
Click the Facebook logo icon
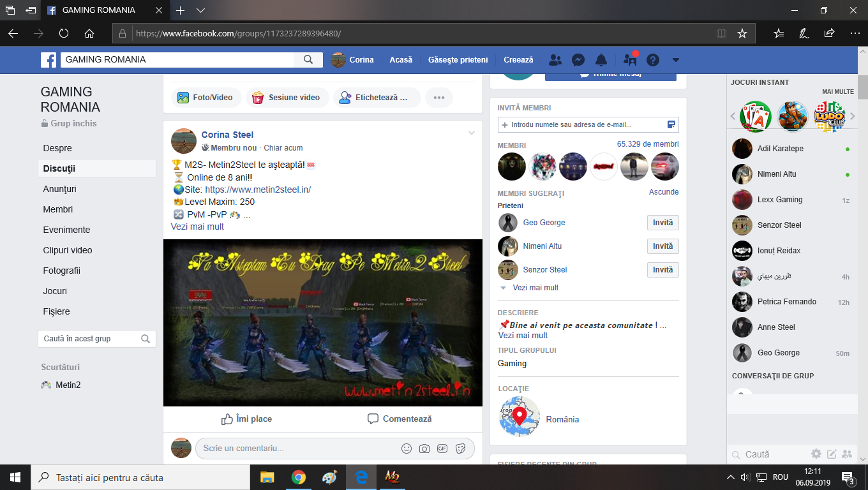[x=49, y=60]
